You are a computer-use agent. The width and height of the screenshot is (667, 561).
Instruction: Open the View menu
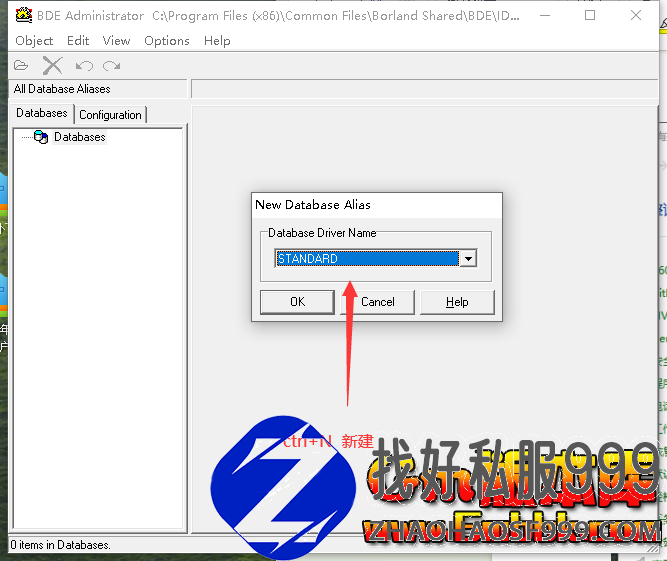[x=116, y=41]
